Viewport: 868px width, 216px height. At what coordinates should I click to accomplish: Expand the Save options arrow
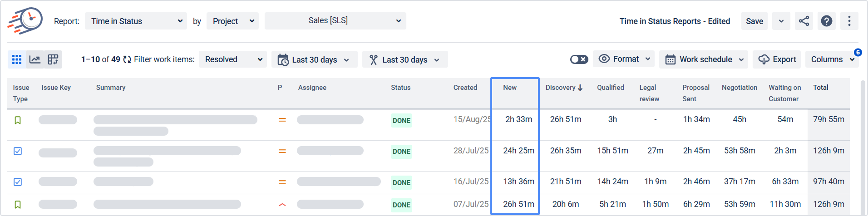[x=781, y=21]
